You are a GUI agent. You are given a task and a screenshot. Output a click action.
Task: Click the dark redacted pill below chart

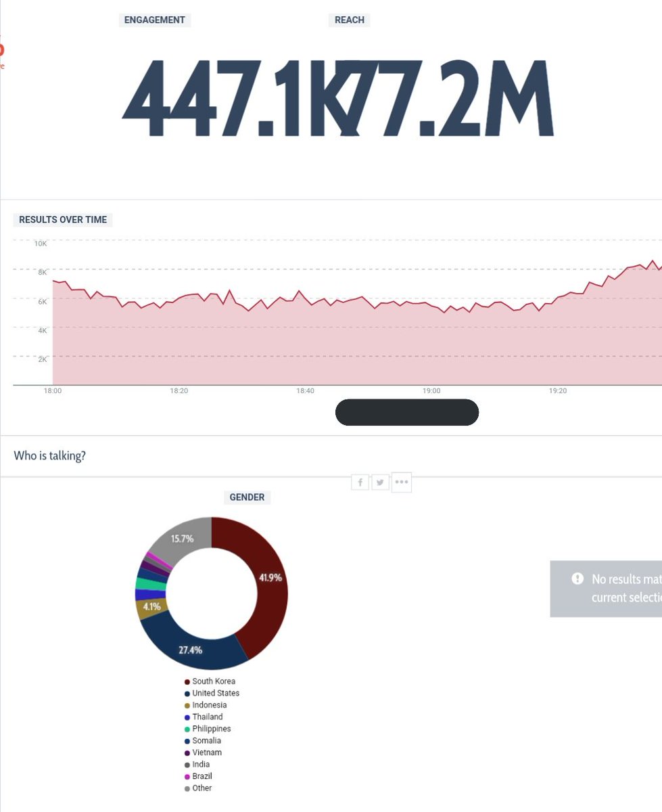407,412
